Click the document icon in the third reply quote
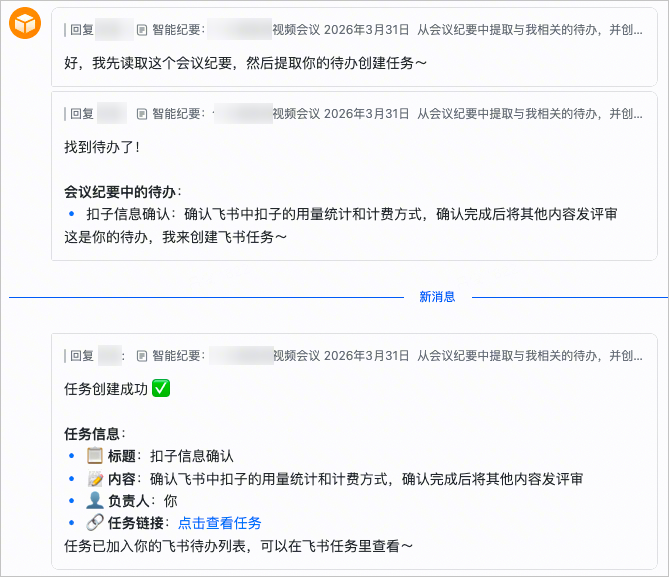This screenshot has width=669, height=577. [x=142, y=356]
